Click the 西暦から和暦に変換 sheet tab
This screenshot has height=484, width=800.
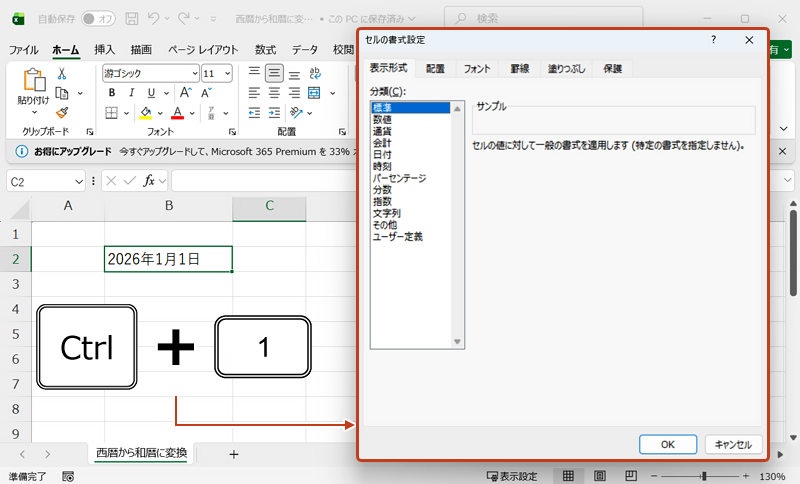(141, 453)
